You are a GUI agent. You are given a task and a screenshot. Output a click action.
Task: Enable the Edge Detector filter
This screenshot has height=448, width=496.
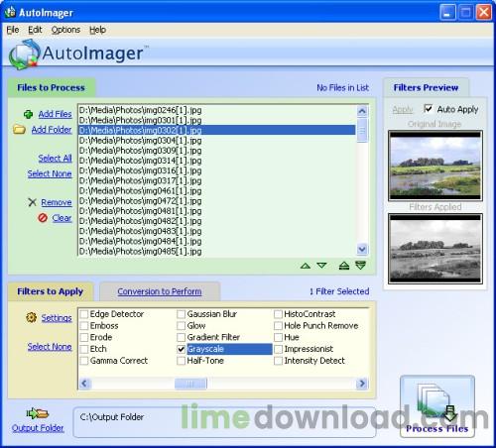click(84, 314)
